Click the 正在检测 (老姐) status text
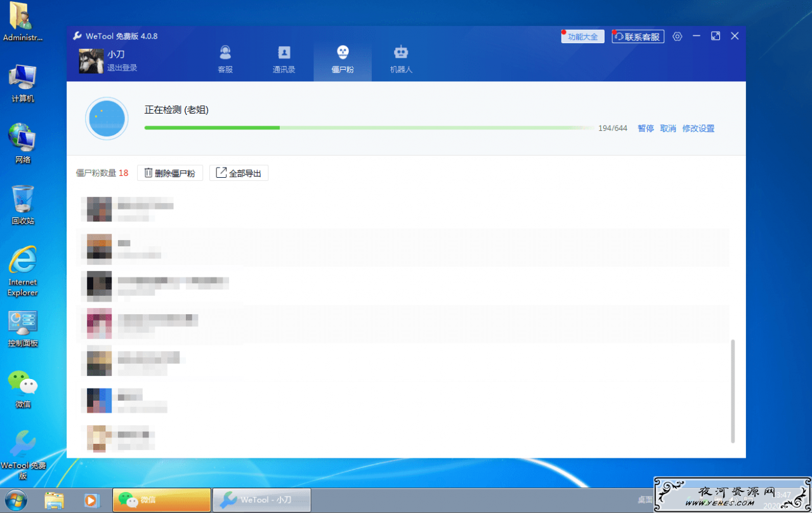Viewport: 812px width, 513px height. (176, 110)
